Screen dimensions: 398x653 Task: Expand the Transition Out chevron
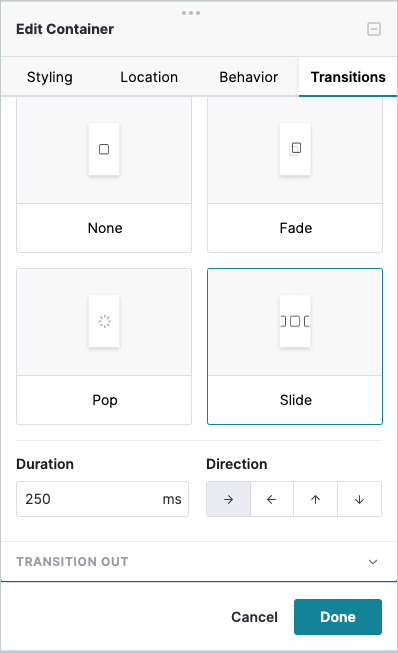(x=373, y=562)
